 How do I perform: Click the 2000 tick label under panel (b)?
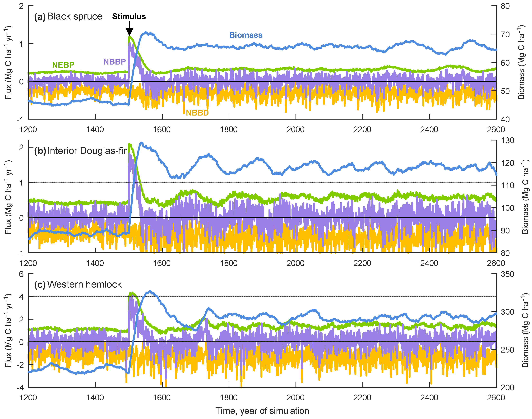click(x=295, y=263)
